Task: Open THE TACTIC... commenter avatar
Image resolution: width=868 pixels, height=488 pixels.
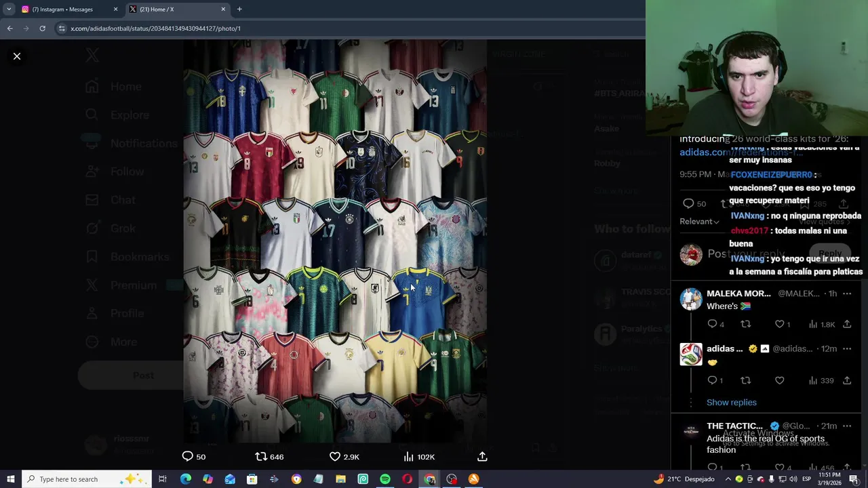Action: (x=691, y=432)
